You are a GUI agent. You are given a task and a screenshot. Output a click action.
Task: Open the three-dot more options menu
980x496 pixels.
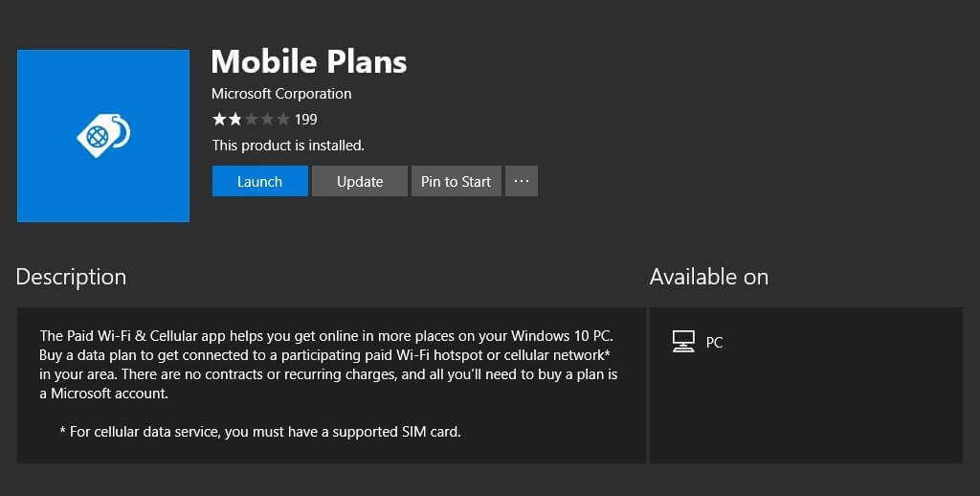point(522,181)
